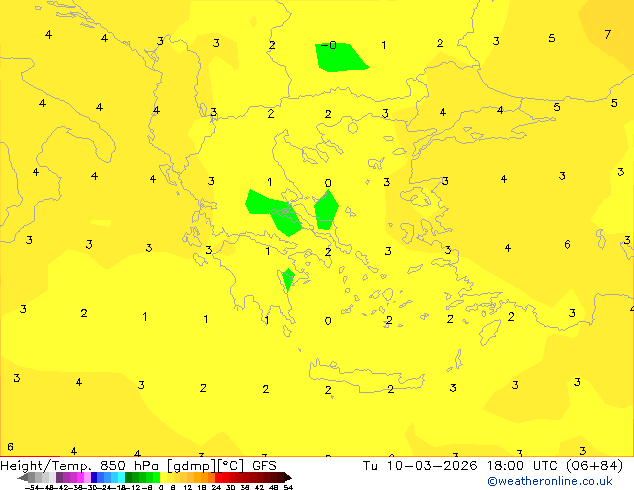The width and height of the screenshot is (634, 490).
Task: Click the '[°C]' unit label
Action: pos(231,466)
